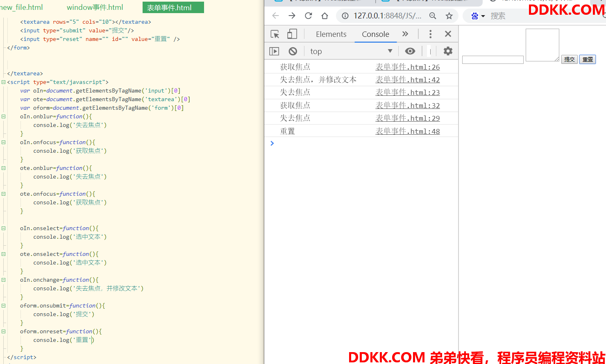
Task: Click the closing </script> tag line
Action: [22, 357]
